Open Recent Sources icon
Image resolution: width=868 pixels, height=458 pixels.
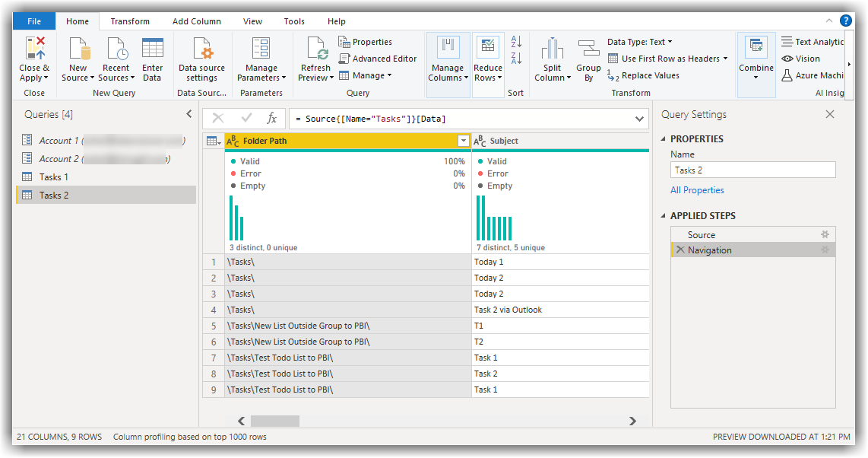point(117,48)
